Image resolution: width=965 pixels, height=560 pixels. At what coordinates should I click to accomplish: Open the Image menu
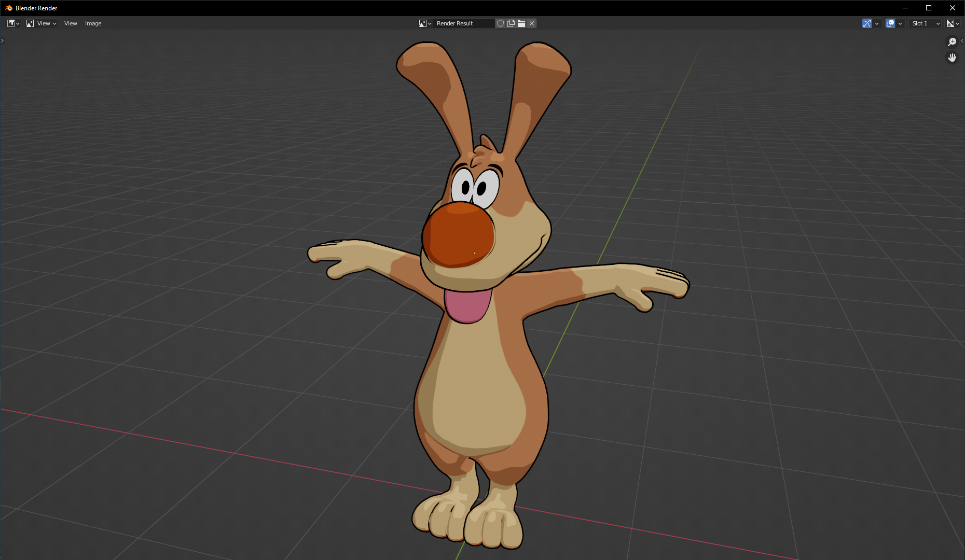[93, 23]
